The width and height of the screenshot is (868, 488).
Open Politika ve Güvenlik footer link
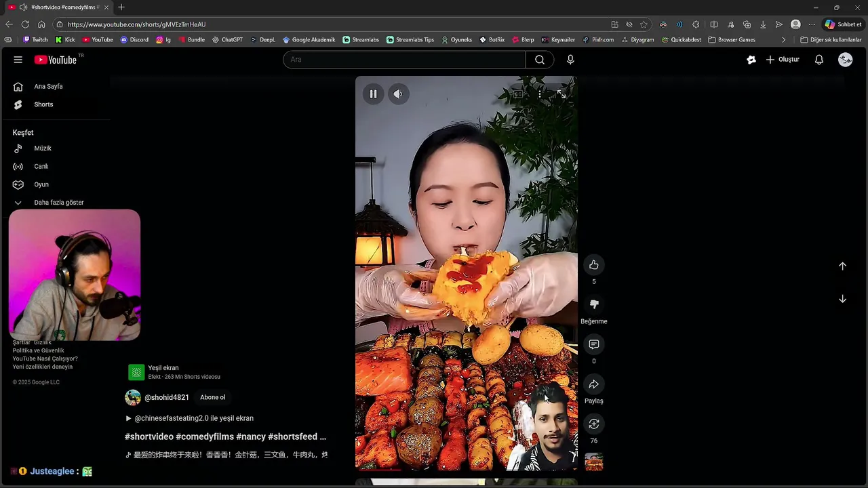point(38,350)
